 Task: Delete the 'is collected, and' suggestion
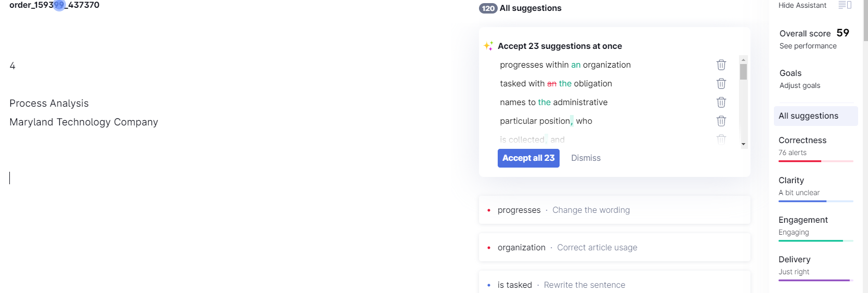tap(721, 139)
